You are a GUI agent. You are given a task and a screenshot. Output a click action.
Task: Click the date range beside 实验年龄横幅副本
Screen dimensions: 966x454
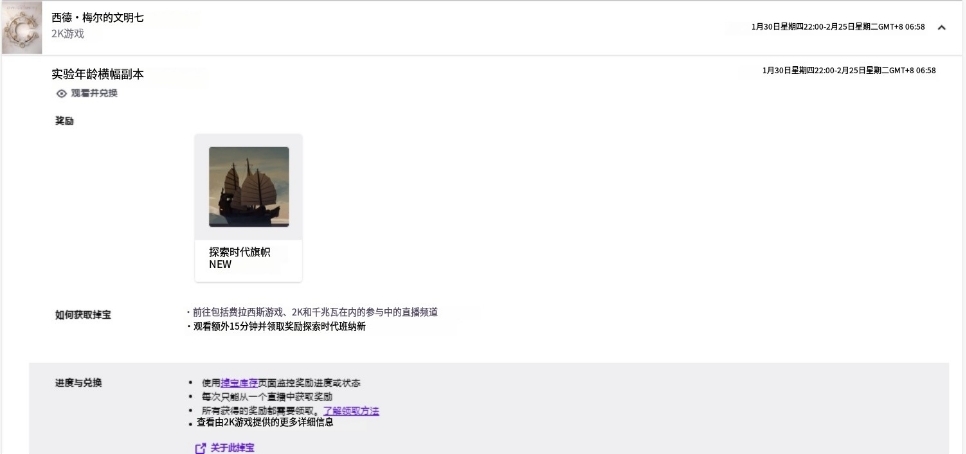(849, 70)
